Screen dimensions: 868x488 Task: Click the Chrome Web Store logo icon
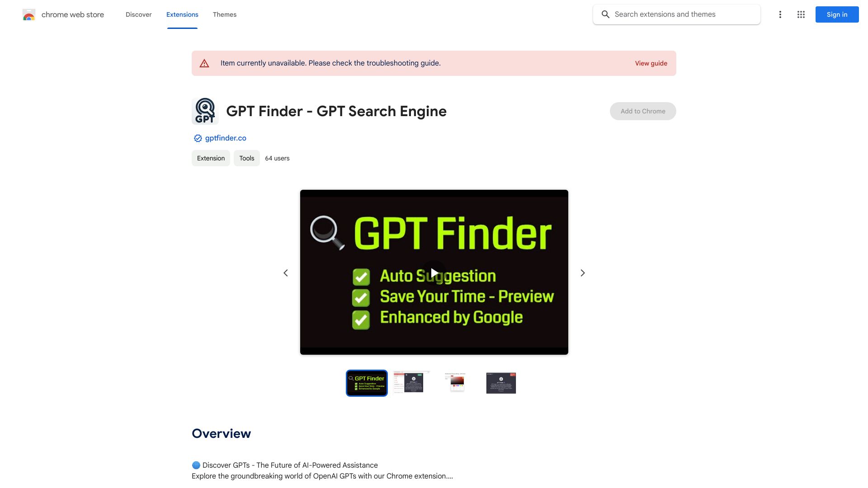pos(28,14)
